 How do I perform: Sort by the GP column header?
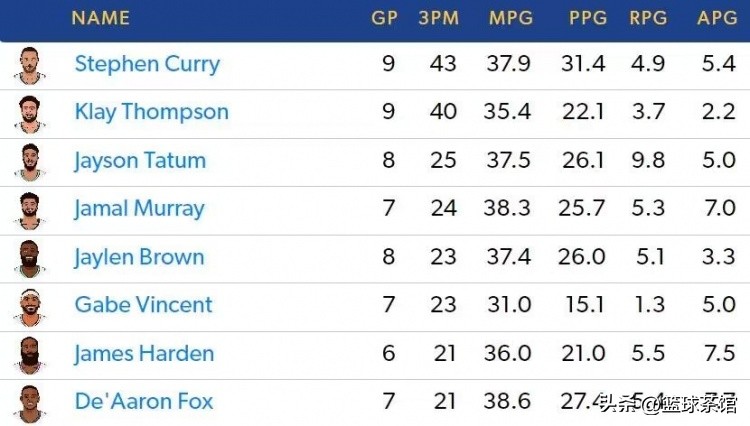[384, 18]
